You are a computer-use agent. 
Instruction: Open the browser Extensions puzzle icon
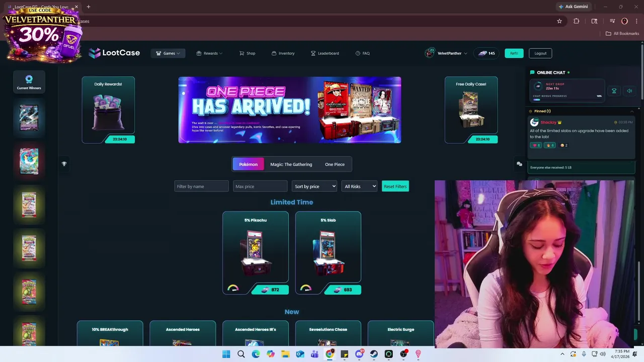point(577,21)
